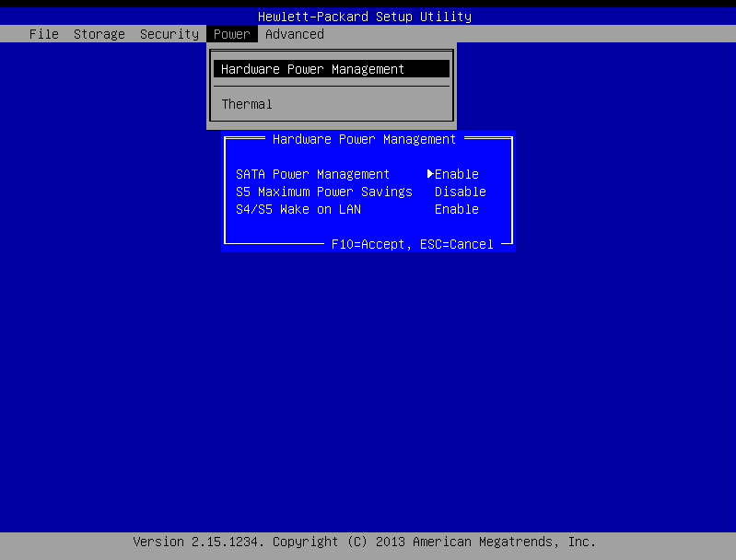Viewport: 736px width, 560px height.
Task: Select SATA Power Management setting label
Action: [312, 174]
